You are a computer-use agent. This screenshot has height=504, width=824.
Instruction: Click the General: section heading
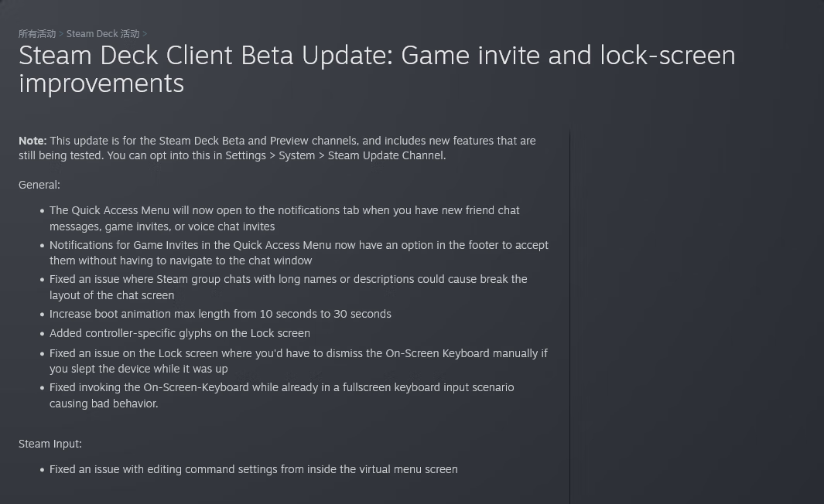(39, 185)
